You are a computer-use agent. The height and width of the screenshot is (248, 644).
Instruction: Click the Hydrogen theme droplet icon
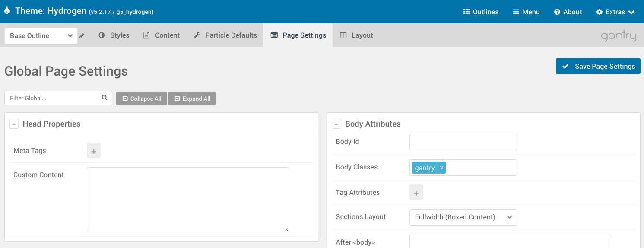(x=7, y=11)
